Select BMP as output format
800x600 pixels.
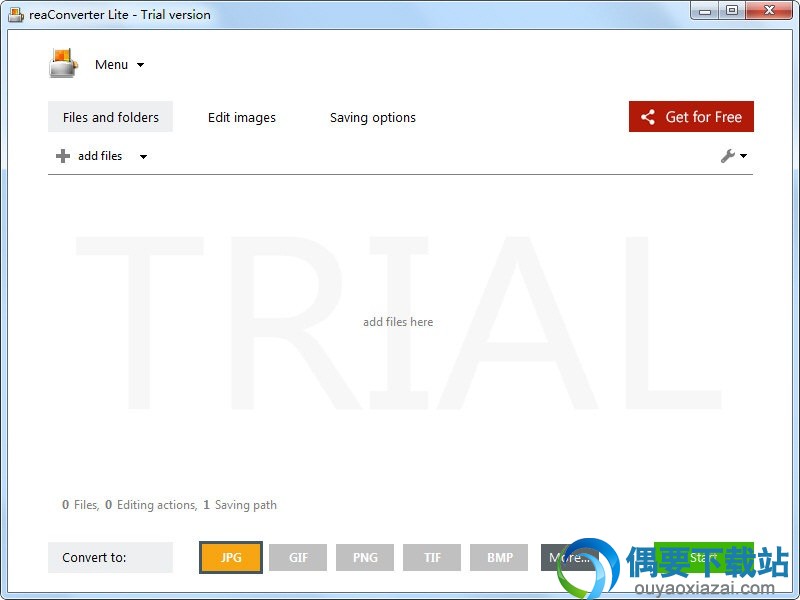tap(499, 558)
